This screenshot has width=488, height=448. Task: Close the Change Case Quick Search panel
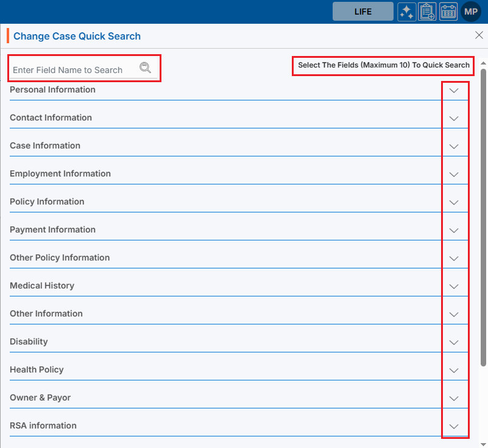(479, 35)
